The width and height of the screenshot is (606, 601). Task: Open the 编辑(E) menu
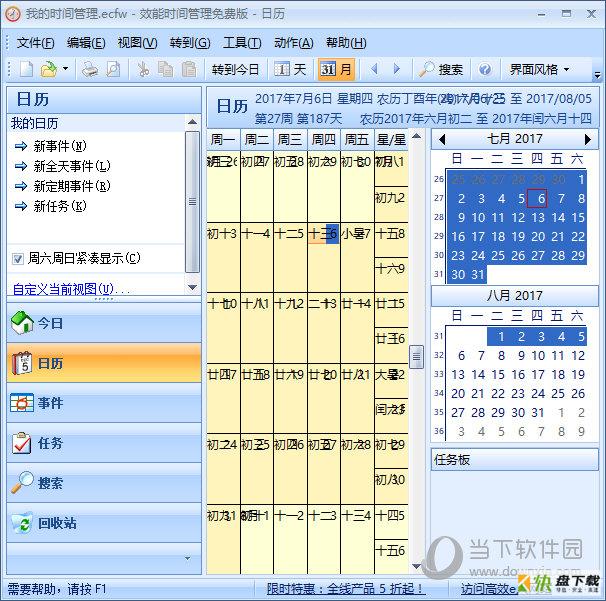tap(86, 43)
